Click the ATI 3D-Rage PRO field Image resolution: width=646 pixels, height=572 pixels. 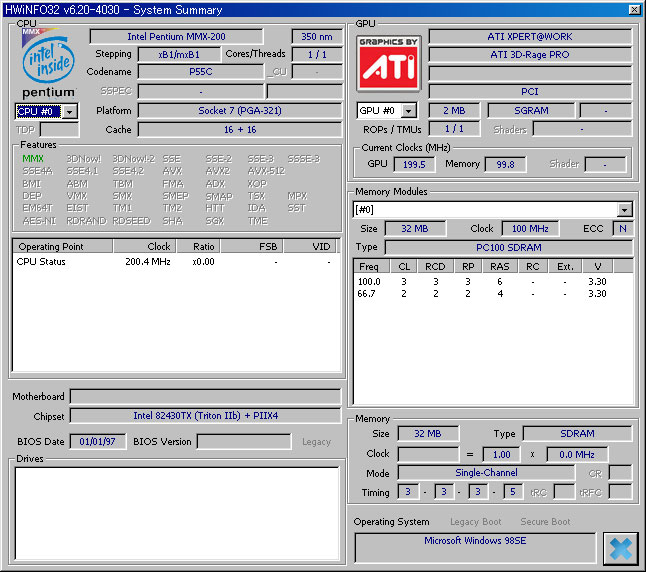point(530,54)
